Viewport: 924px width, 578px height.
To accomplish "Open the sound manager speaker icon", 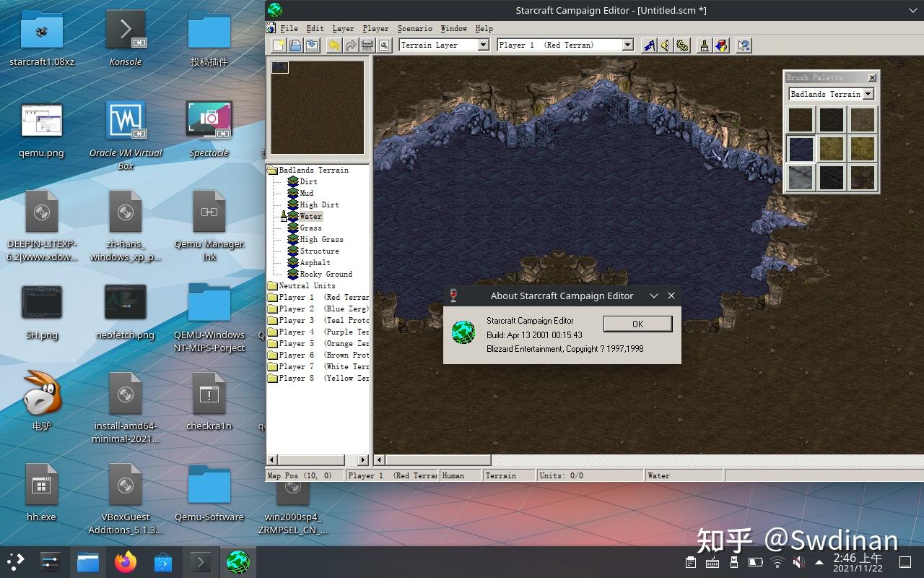I will [x=665, y=45].
